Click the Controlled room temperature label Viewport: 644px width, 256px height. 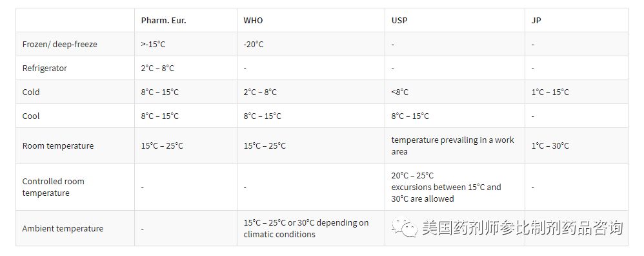(x=53, y=187)
